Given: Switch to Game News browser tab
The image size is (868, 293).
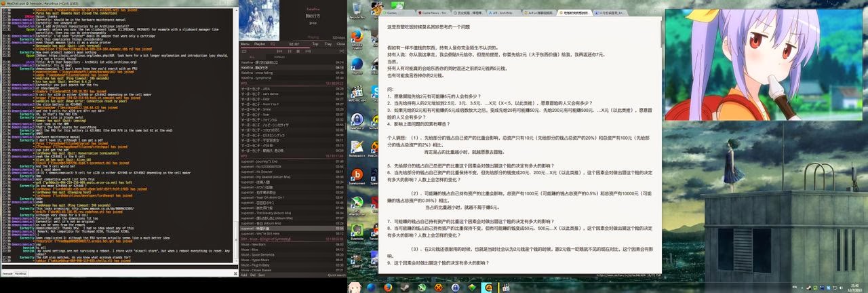Looking at the screenshot, I should tap(432, 13).
